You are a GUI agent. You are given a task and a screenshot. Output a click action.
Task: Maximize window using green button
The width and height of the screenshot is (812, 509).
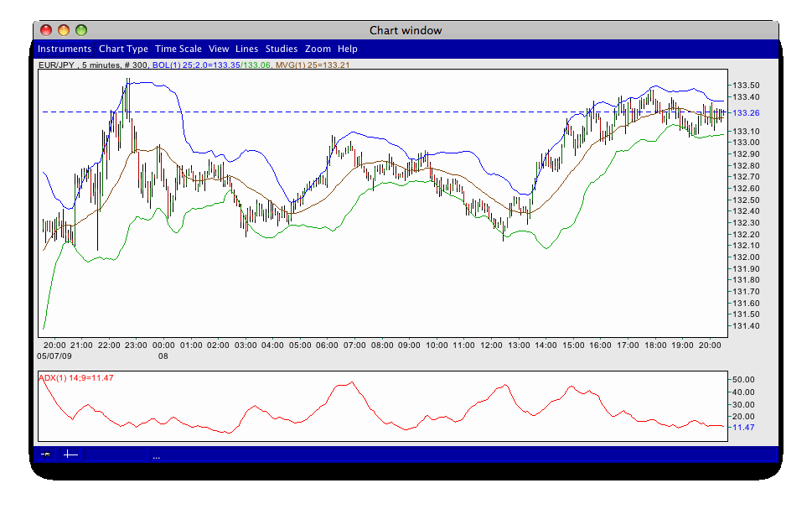[x=81, y=30]
